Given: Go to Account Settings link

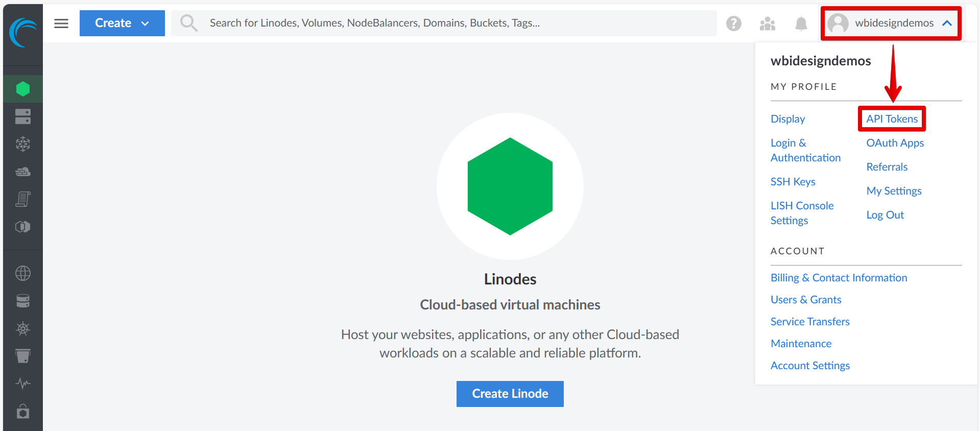Looking at the screenshot, I should click(810, 366).
